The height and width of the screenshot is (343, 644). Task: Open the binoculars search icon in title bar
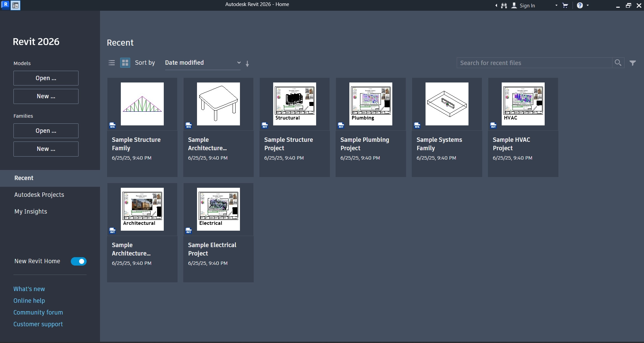point(504,6)
